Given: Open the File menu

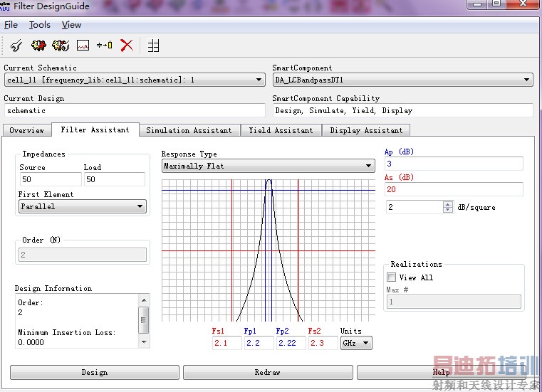Looking at the screenshot, I should tap(11, 25).
